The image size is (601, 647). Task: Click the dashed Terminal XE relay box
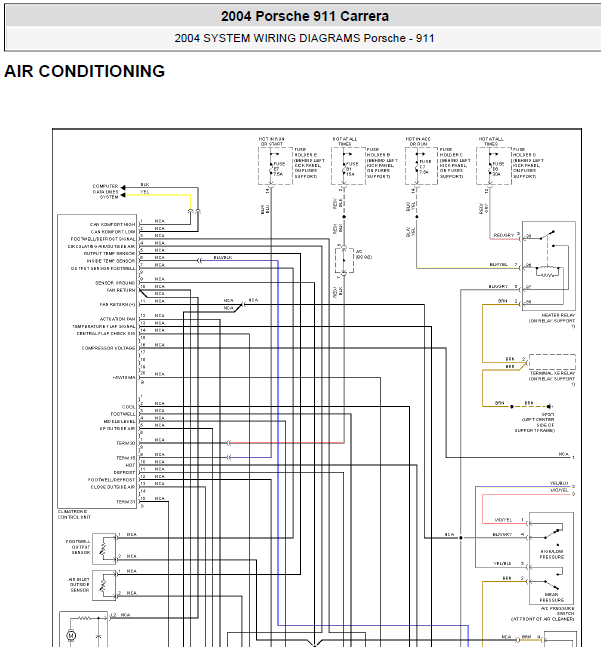point(552,361)
